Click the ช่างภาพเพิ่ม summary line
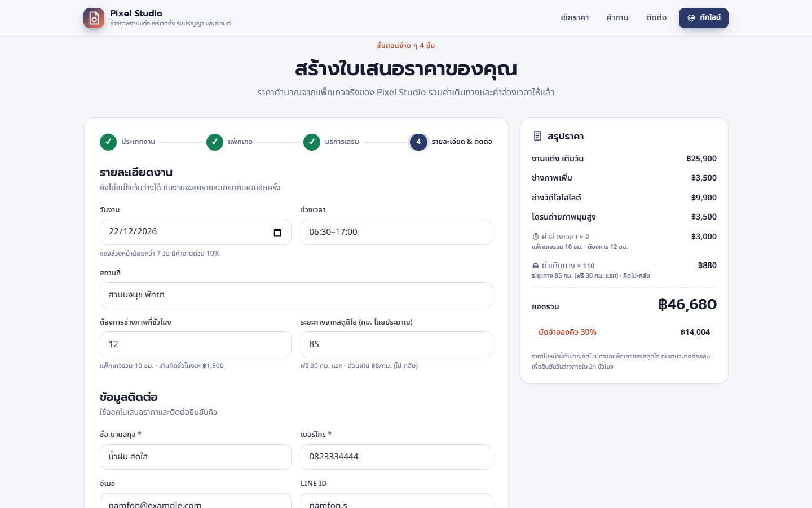Screen dimensions: 812x508 (624, 178)
